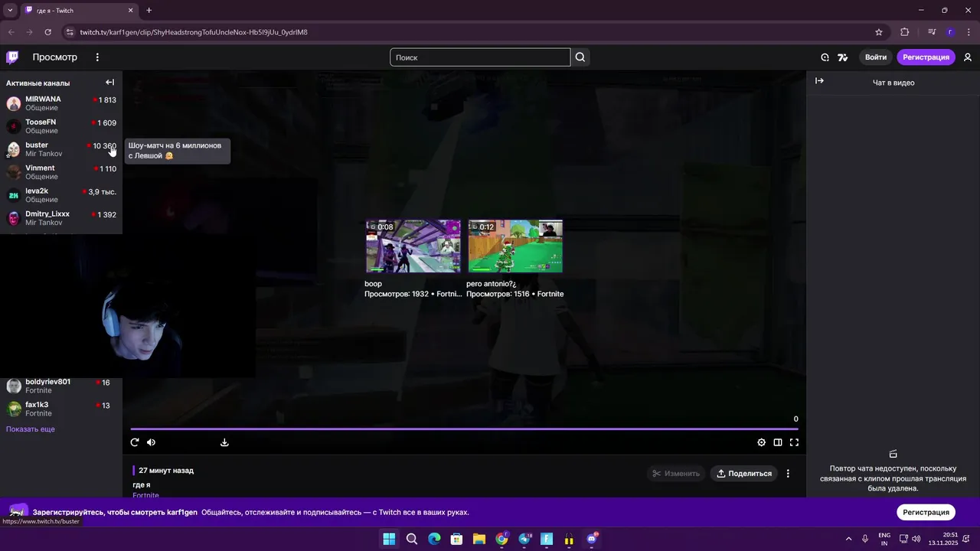The width and height of the screenshot is (980, 551).
Task: Open the clip's more options menu
Action: coord(788,474)
